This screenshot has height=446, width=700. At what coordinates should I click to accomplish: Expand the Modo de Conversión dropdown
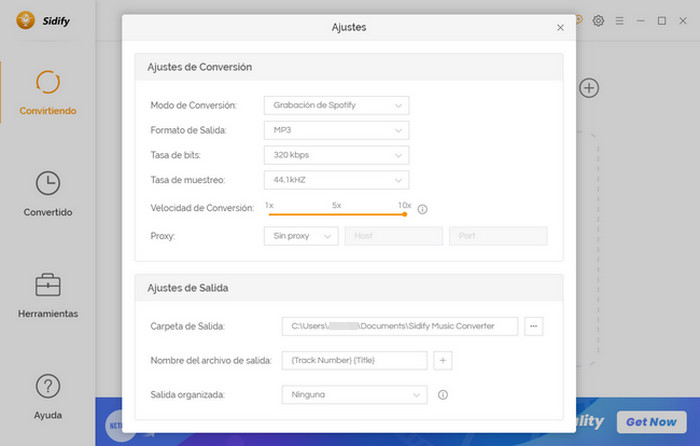tap(336, 105)
